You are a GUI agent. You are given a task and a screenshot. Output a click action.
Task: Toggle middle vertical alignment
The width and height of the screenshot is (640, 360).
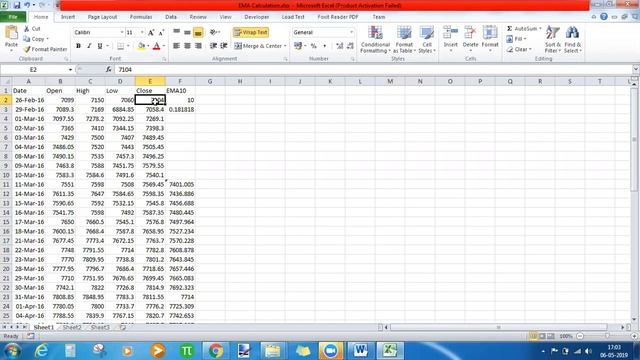[x=187, y=32]
